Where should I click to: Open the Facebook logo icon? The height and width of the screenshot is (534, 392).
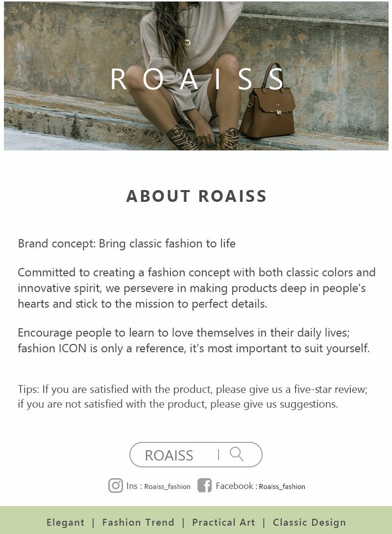tap(204, 485)
